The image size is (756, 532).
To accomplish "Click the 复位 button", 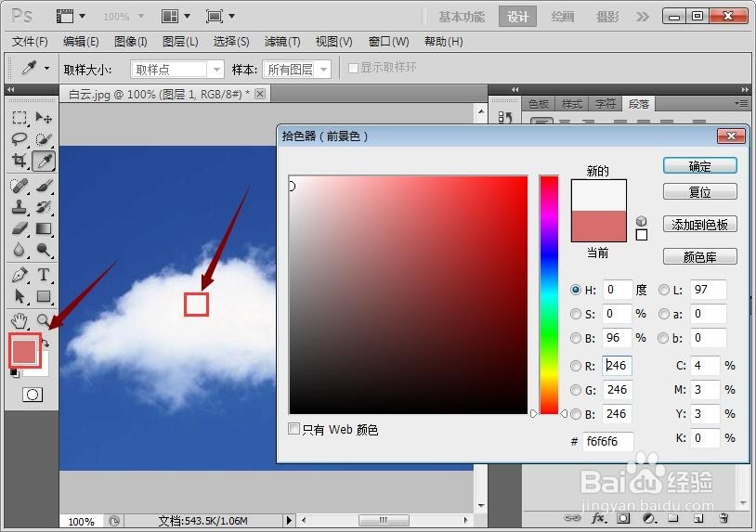I will [700, 192].
